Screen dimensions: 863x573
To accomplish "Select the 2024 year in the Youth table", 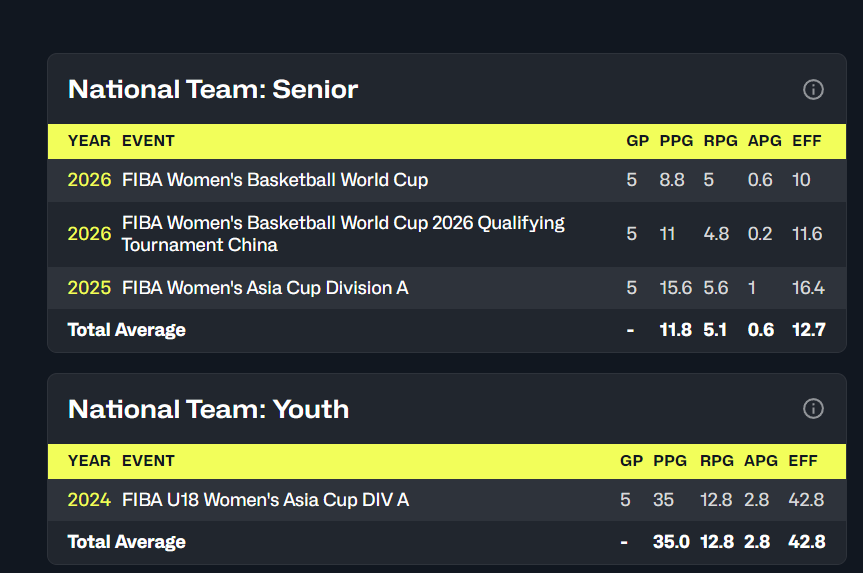I will pos(89,500).
